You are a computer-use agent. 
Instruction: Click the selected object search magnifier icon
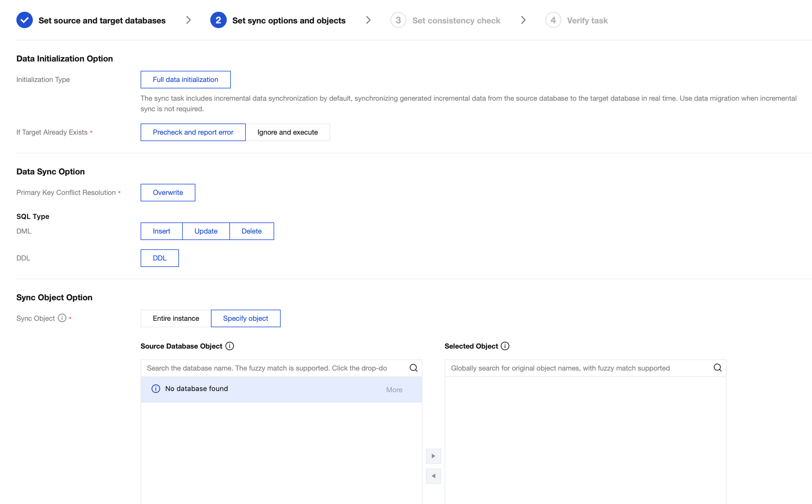tap(717, 368)
